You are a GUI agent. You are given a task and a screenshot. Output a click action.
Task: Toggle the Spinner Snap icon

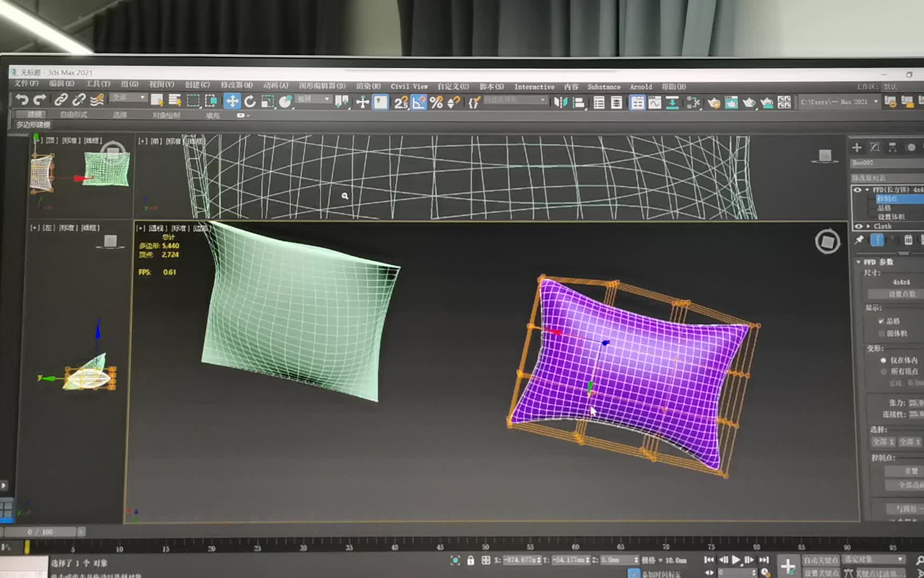click(454, 102)
